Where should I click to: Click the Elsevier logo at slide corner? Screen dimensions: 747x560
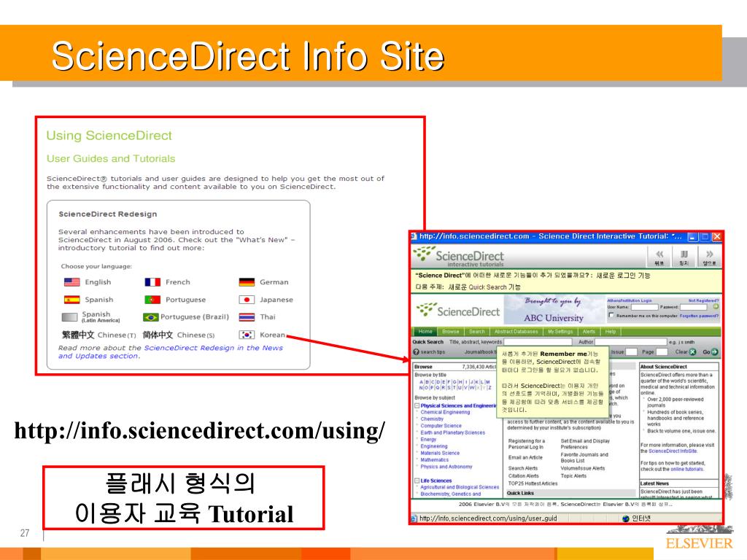(x=700, y=537)
